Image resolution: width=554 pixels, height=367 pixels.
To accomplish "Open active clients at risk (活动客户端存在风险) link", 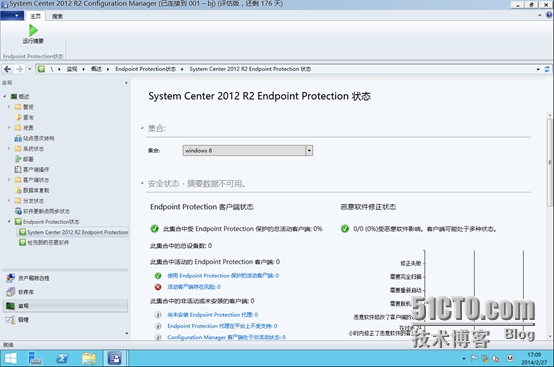I will (x=194, y=287).
